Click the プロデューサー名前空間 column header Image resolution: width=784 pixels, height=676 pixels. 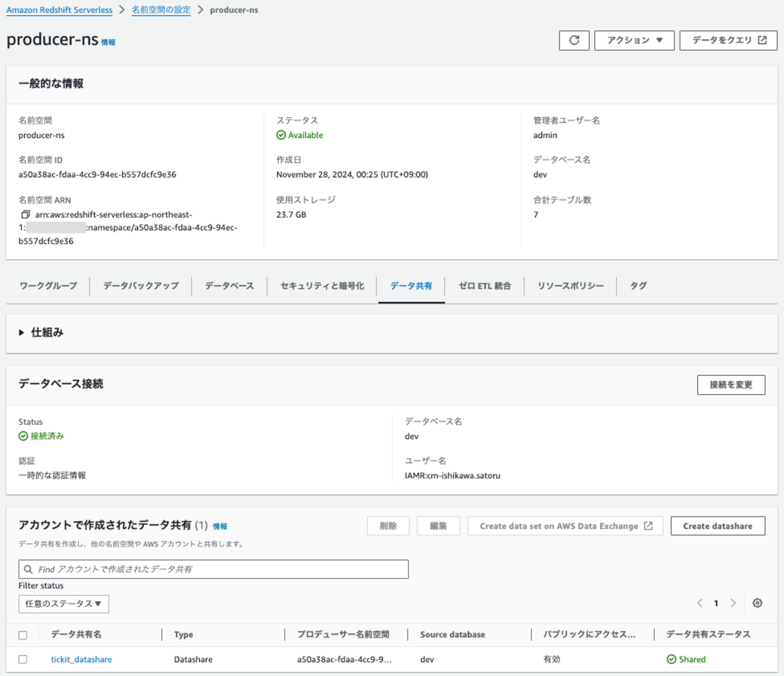[343, 634]
